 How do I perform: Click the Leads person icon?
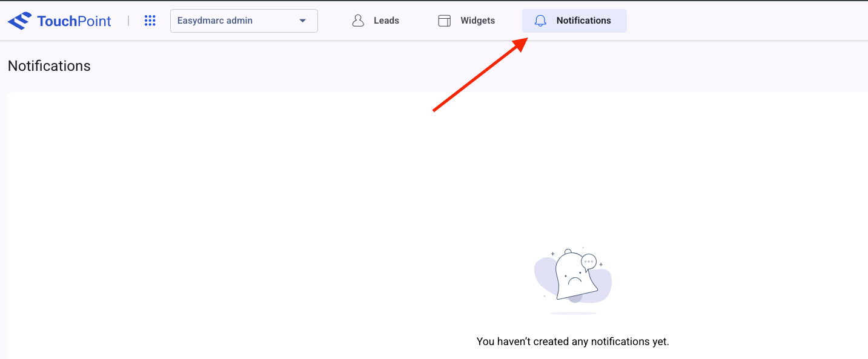(358, 21)
